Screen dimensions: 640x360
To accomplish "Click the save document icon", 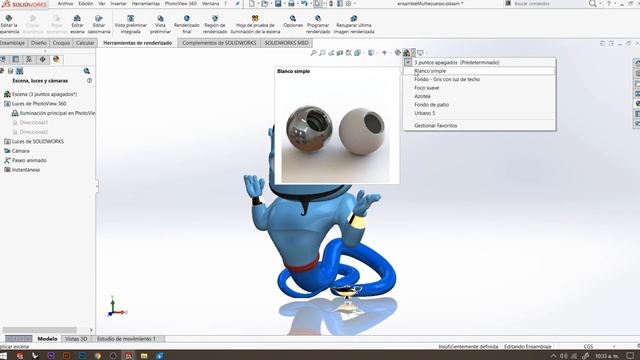I will point(278,4).
